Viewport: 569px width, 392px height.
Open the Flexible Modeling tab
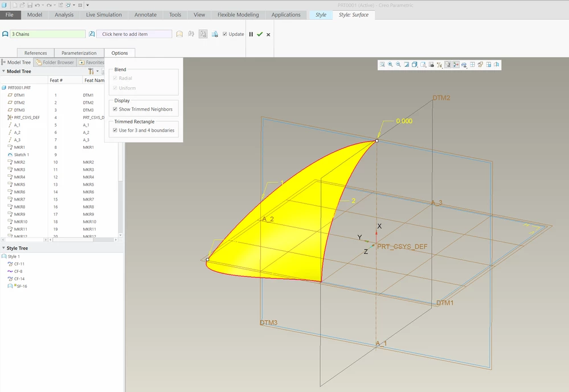pyautogui.click(x=238, y=14)
